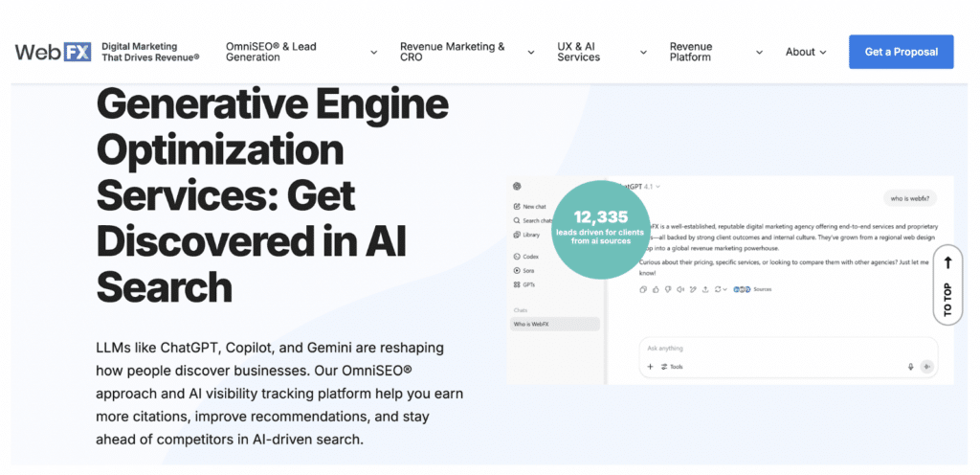Click the Generative Engine Optimization heading
The height and width of the screenshot is (475, 980).
pos(273,195)
